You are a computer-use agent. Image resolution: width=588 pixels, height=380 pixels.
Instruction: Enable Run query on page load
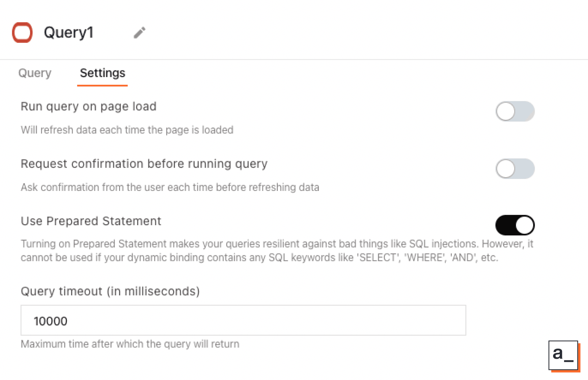coord(515,111)
